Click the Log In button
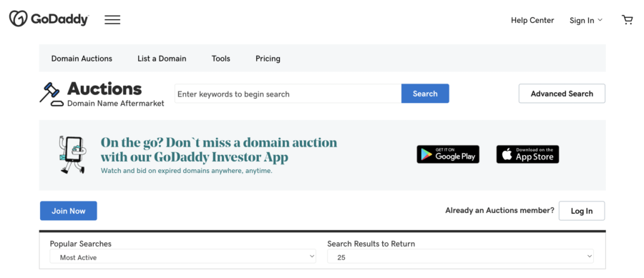Screen dimensions: 644x278 [582, 211]
